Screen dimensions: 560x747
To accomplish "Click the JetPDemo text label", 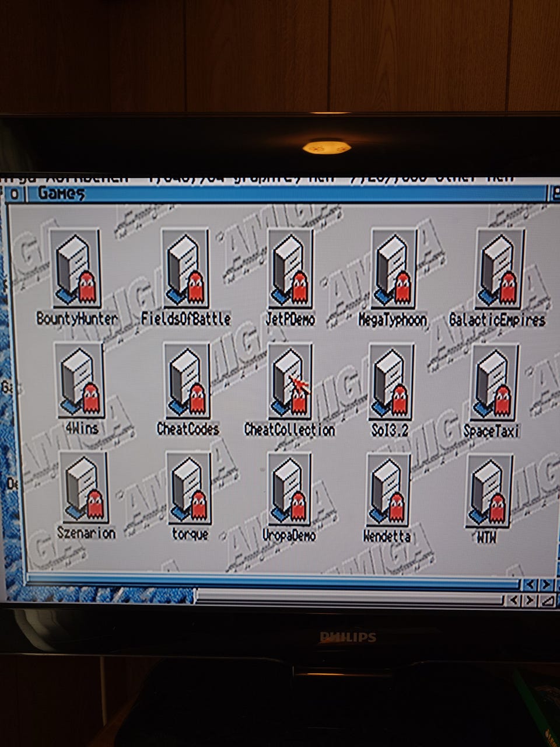I will [x=290, y=319].
